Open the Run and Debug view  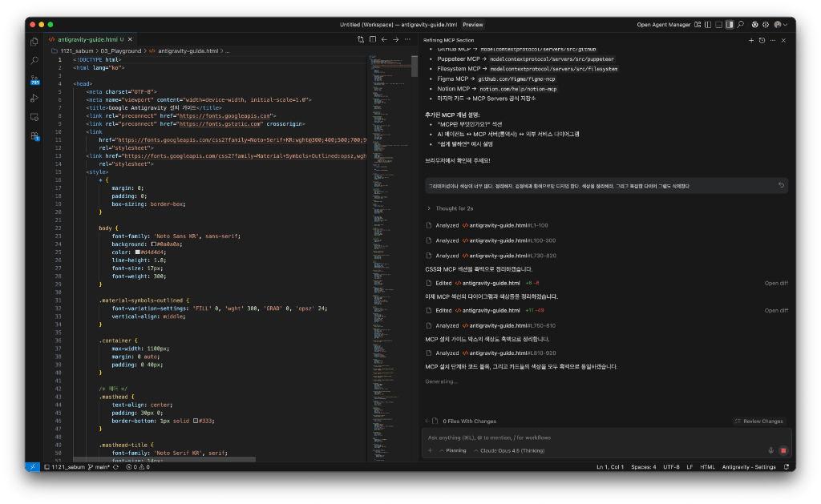pos(34,98)
